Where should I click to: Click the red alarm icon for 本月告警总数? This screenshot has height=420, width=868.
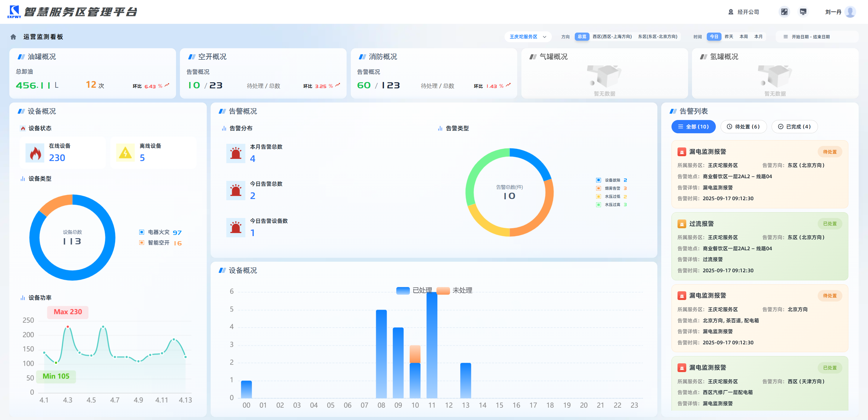click(235, 153)
